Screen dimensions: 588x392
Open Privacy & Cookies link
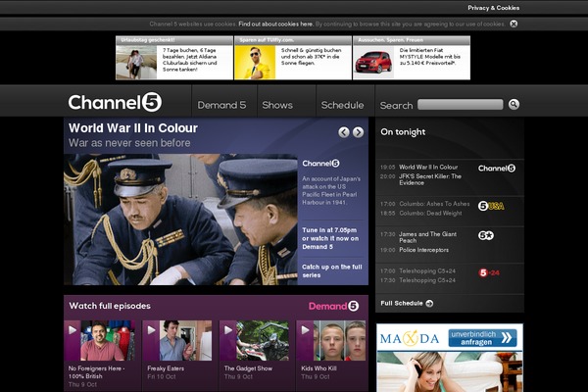pos(494,8)
